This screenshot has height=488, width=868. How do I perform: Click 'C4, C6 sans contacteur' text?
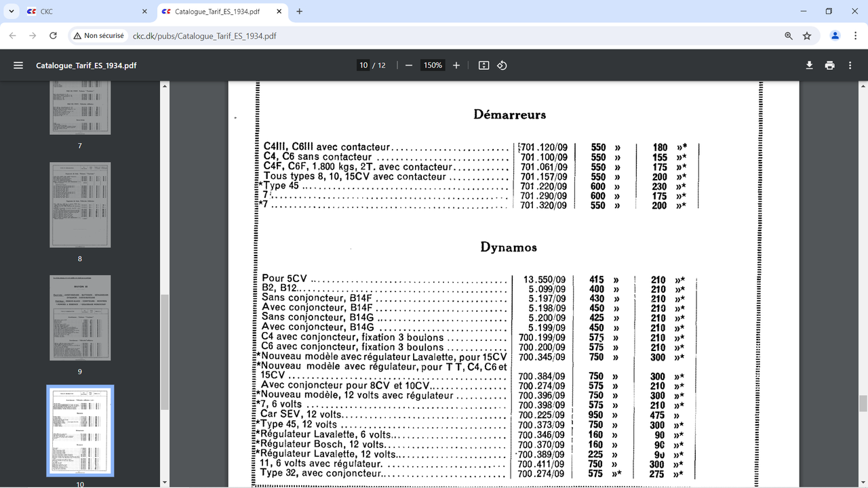point(317,157)
